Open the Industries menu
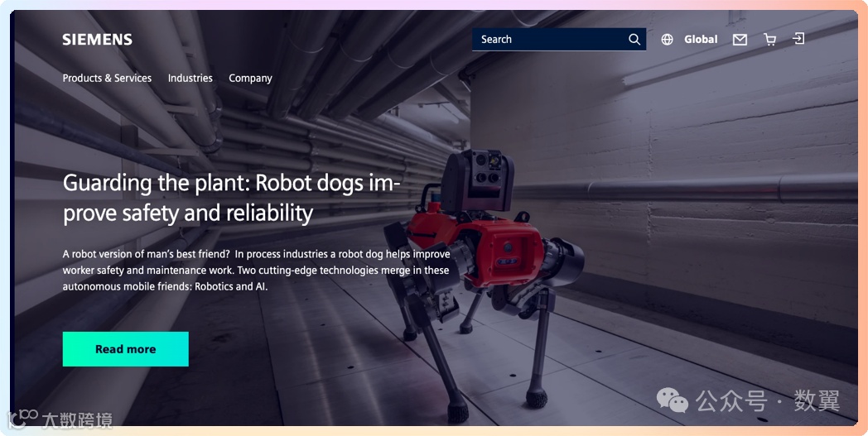868x436 pixels. [x=190, y=78]
